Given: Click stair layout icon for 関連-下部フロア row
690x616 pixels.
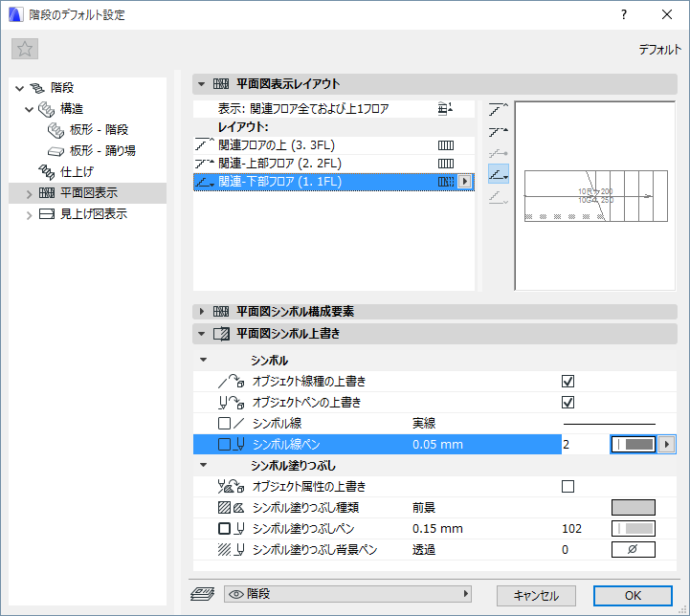Looking at the screenshot, I should (446, 182).
